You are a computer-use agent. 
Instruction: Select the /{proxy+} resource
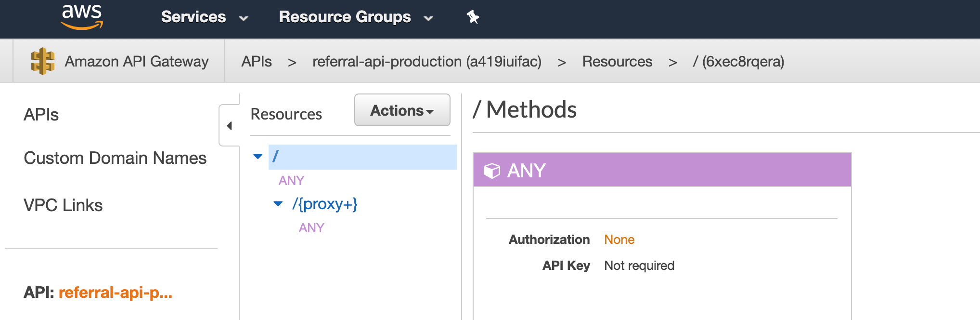pos(325,204)
